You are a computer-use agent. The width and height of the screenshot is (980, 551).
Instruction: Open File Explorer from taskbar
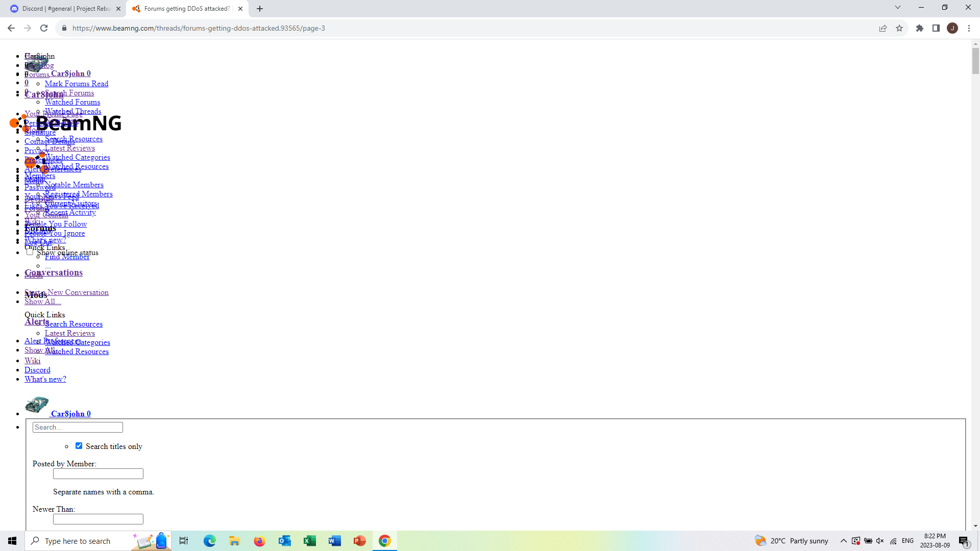[234, 541]
